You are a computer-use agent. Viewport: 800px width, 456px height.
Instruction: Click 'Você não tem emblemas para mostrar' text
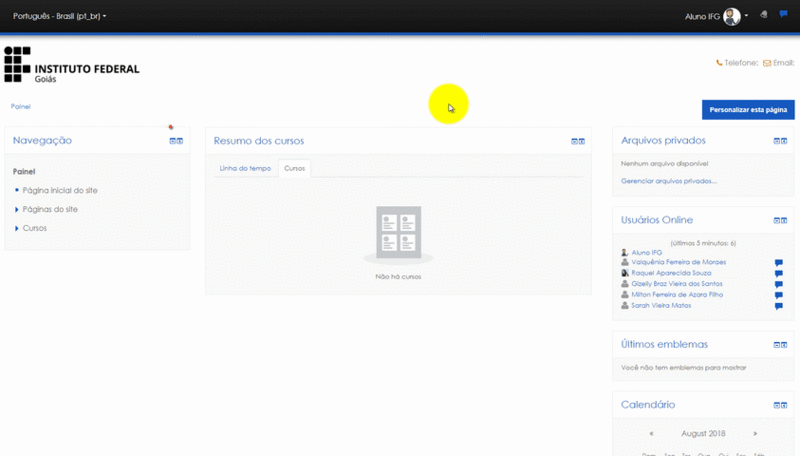(684, 368)
